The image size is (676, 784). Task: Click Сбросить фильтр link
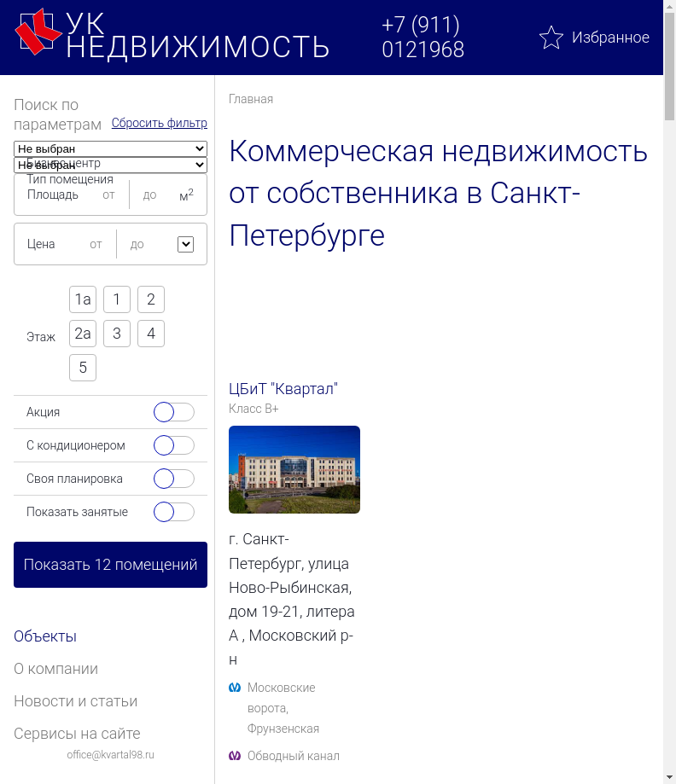click(159, 123)
